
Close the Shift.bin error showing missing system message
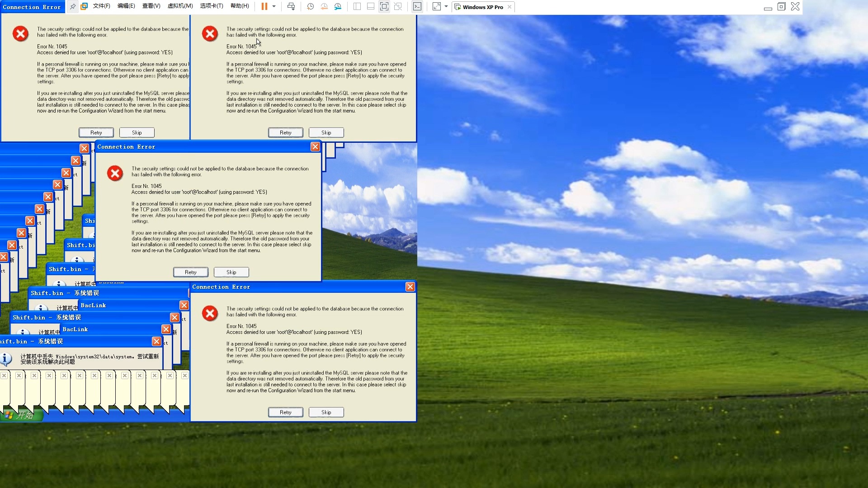pyautogui.click(x=156, y=342)
